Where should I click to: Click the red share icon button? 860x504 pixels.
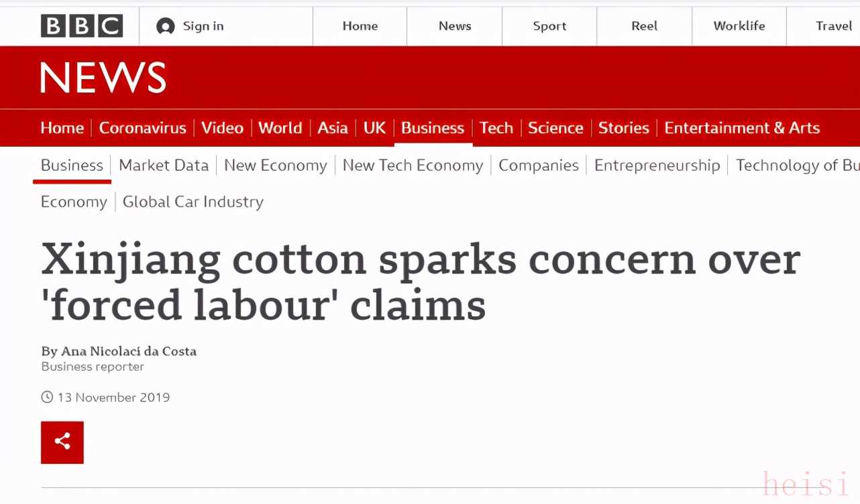(62, 442)
